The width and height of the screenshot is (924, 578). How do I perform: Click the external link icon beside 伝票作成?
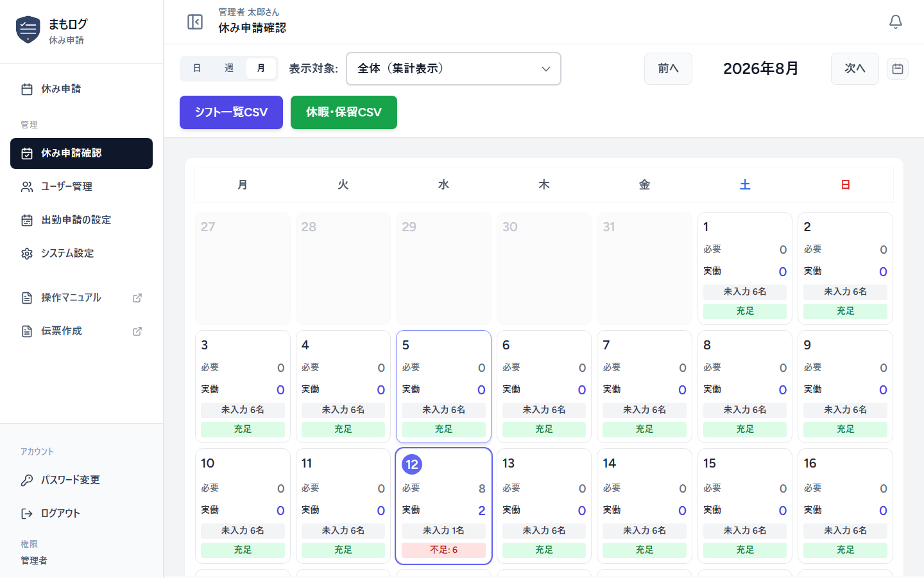[x=137, y=331]
